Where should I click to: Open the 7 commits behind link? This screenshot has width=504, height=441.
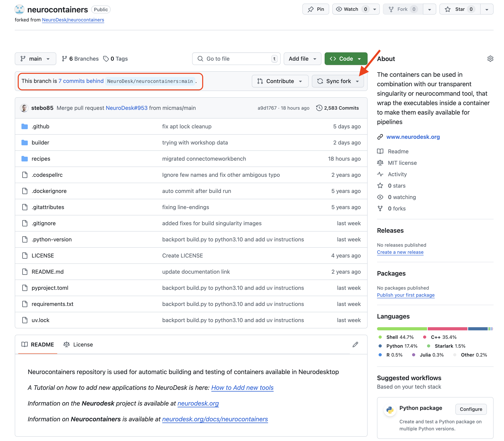81,81
